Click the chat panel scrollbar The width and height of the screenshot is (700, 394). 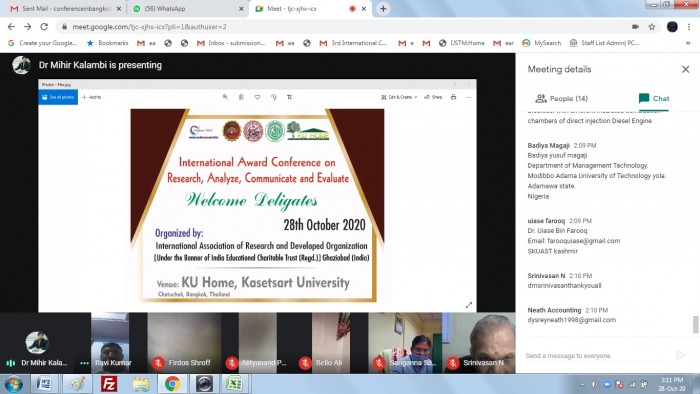coord(695,324)
